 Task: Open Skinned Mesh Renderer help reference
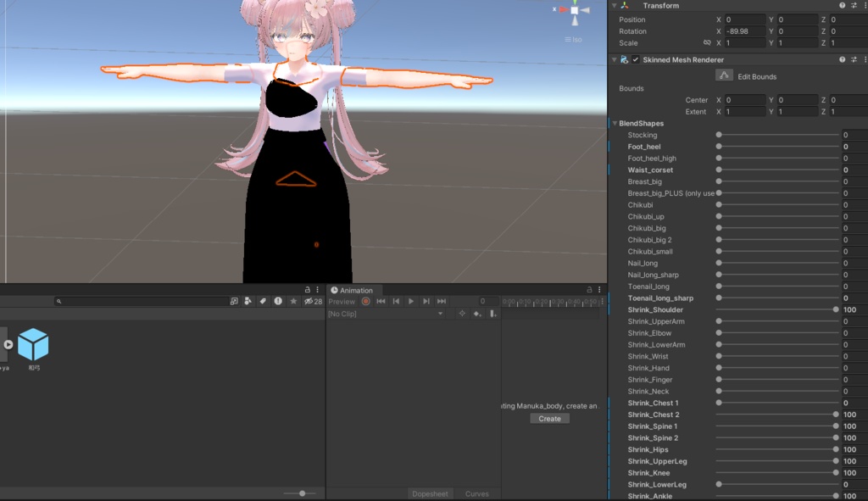(842, 60)
